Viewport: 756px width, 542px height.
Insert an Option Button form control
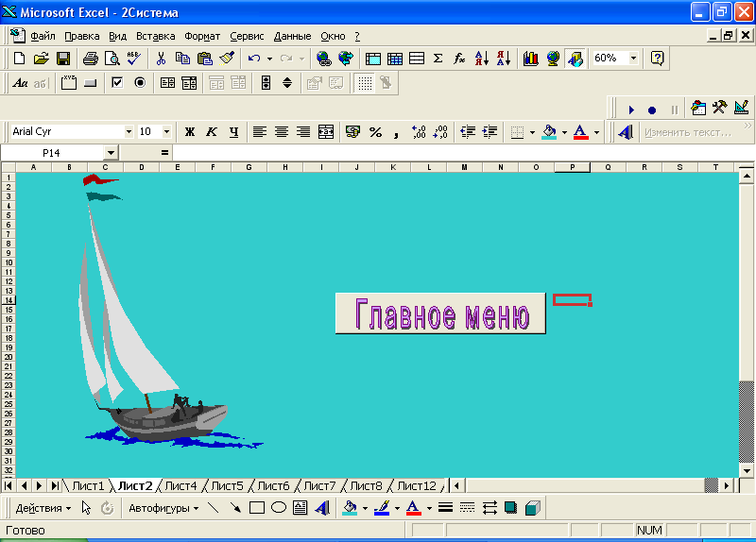pyautogui.click(x=140, y=83)
